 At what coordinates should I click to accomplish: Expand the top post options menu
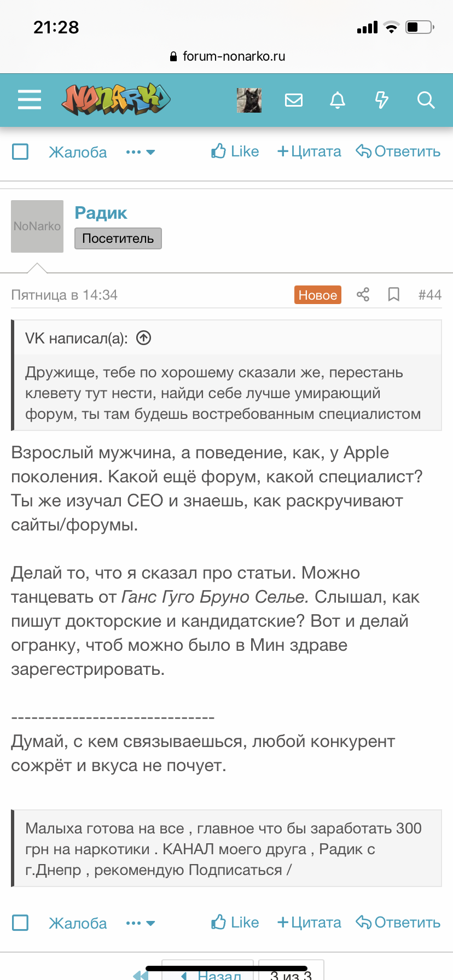tap(140, 151)
